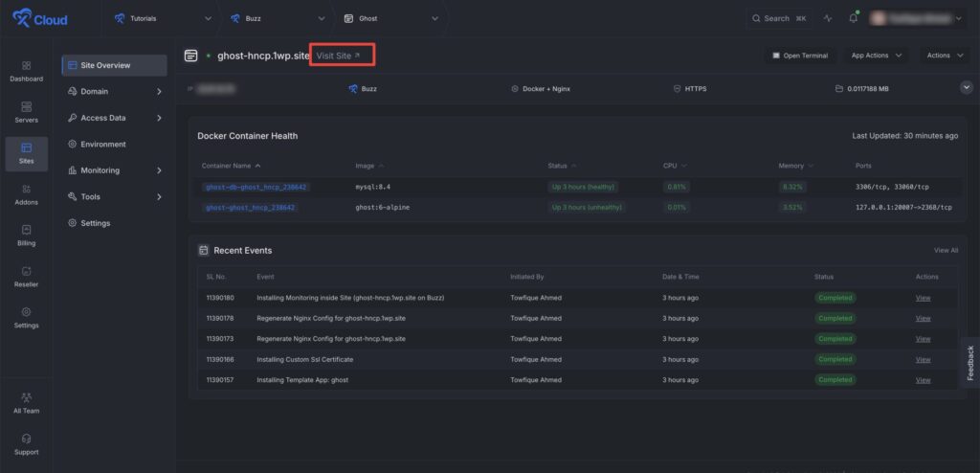980x473 pixels.
Task: View event 11390166 details
Action: click(923, 359)
